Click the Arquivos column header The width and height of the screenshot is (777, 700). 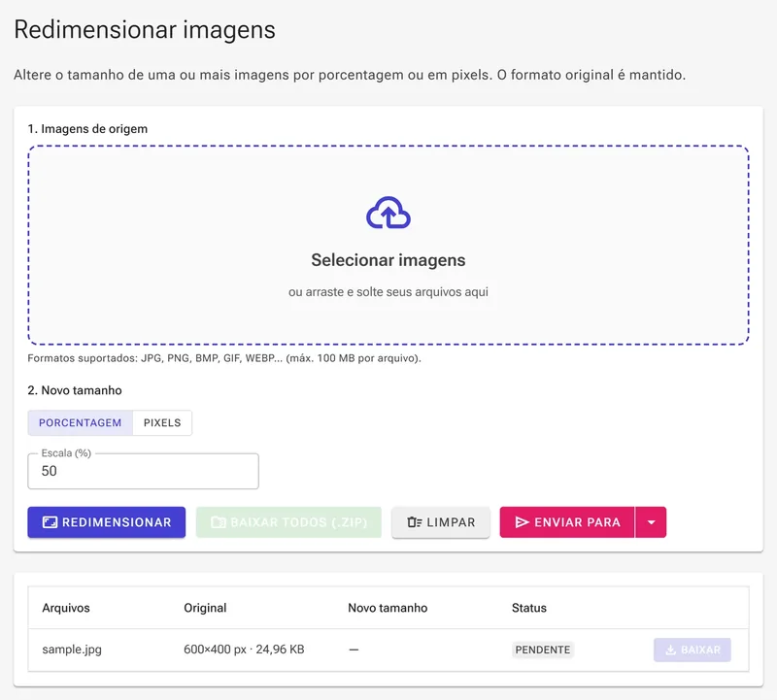point(66,608)
